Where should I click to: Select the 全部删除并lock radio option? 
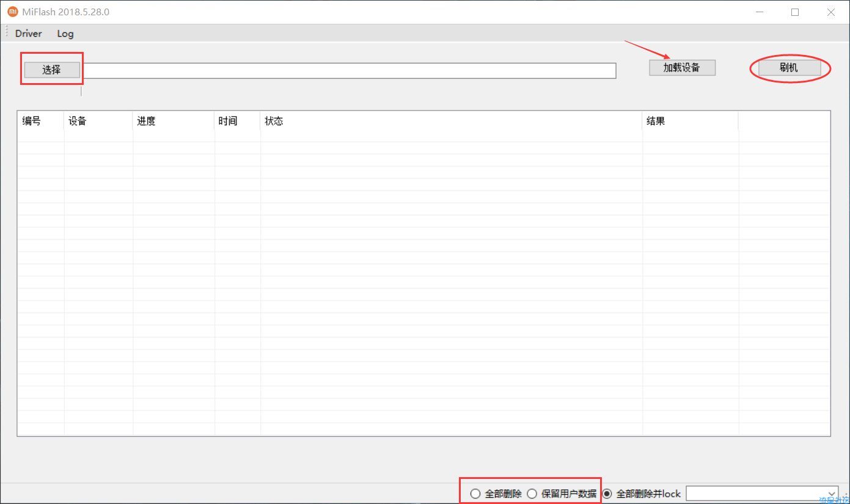[642, 494]
